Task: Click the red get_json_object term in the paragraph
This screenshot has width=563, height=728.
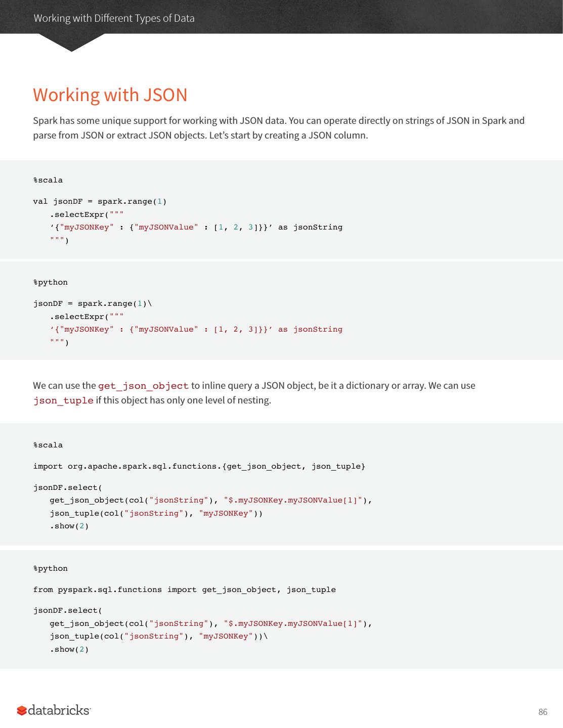Action: [143, 386]
